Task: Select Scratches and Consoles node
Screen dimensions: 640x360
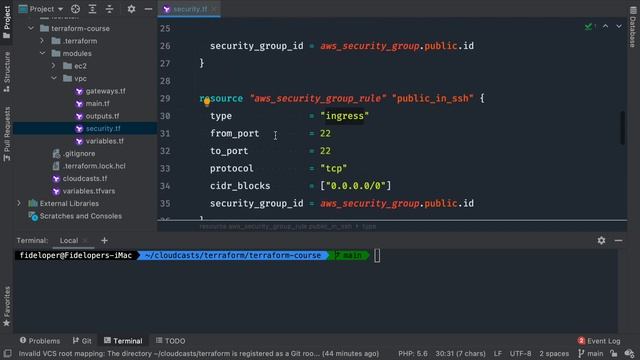Action: click(x=80, y=216)
